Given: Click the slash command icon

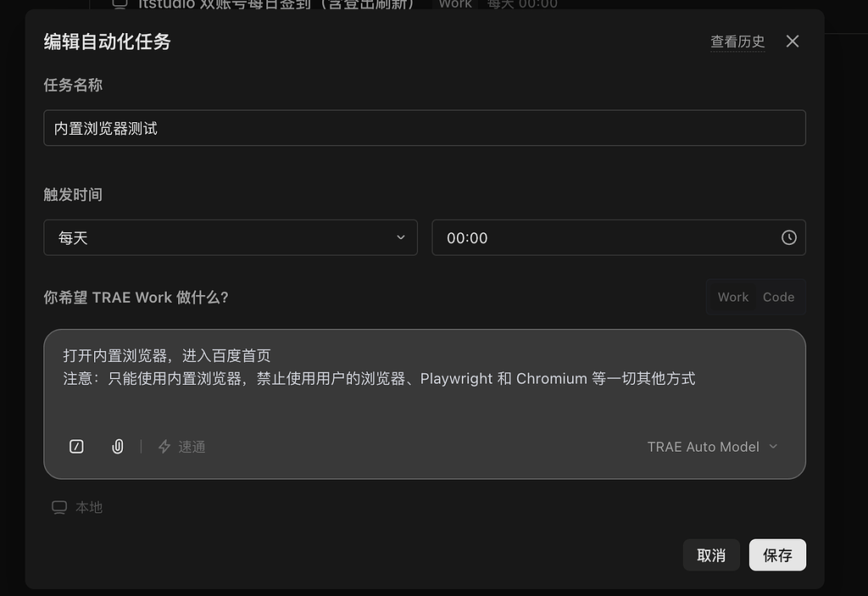Looking at the screenshot, I should (x=76, y=447).
